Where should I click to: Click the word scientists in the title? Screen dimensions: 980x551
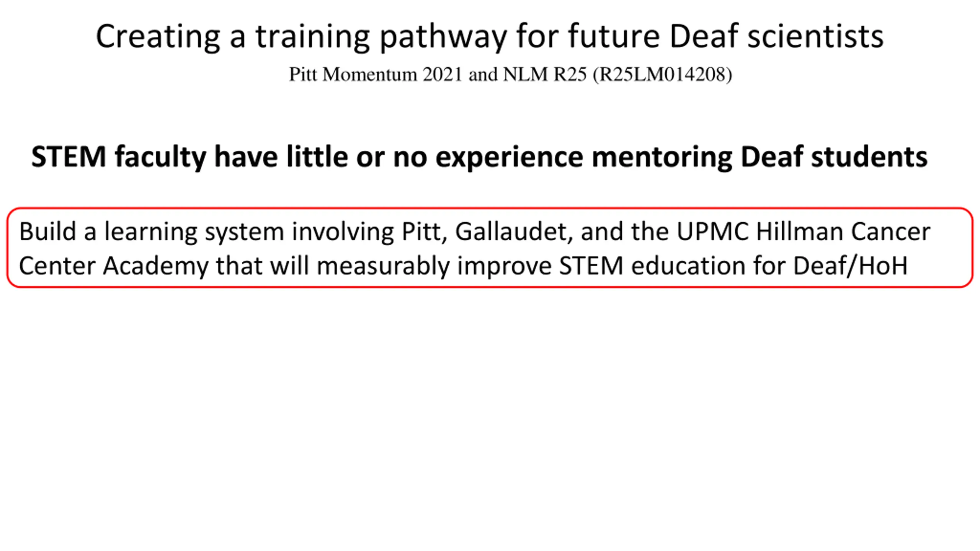point(815,37)
